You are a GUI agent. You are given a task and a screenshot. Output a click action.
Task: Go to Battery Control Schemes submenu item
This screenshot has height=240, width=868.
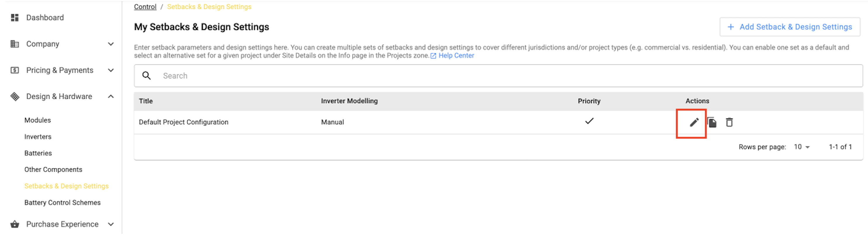tap(62, 203)
